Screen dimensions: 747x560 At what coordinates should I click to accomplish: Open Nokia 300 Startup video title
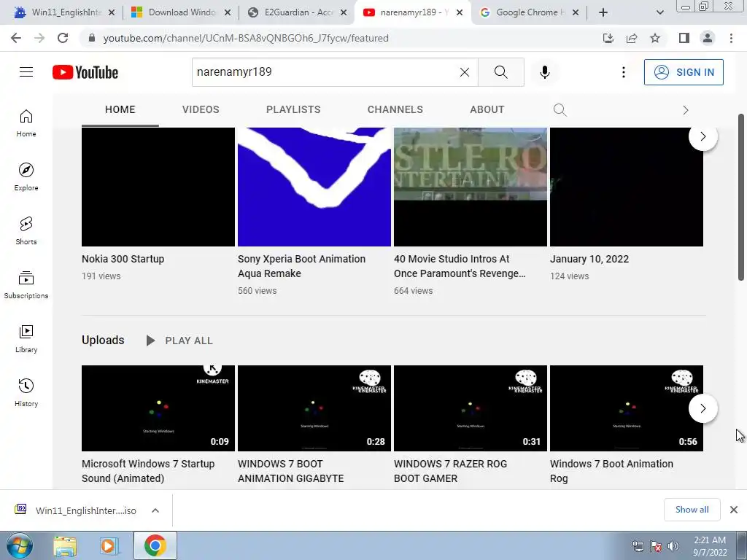point(123,259)
